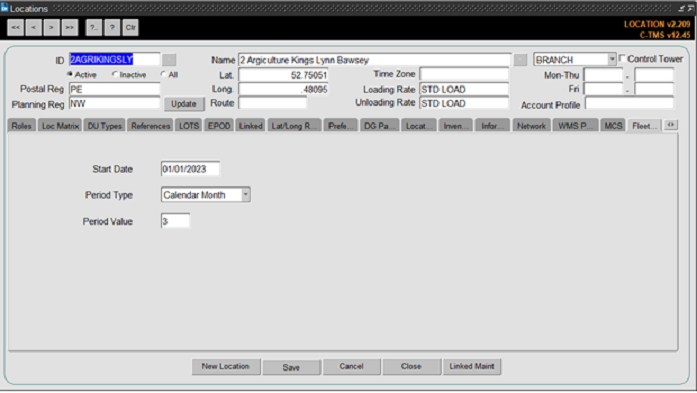Image resolution: width=697 pixels, height=393 pixels.
Task: Open the lookup button beside Name field
Action: pos(520,60)
